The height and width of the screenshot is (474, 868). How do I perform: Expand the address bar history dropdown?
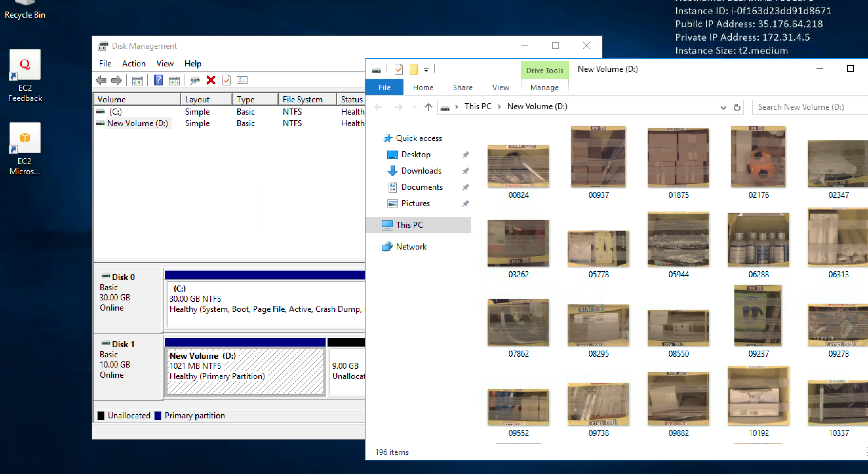pyautogui.click(x=723, y=107)
